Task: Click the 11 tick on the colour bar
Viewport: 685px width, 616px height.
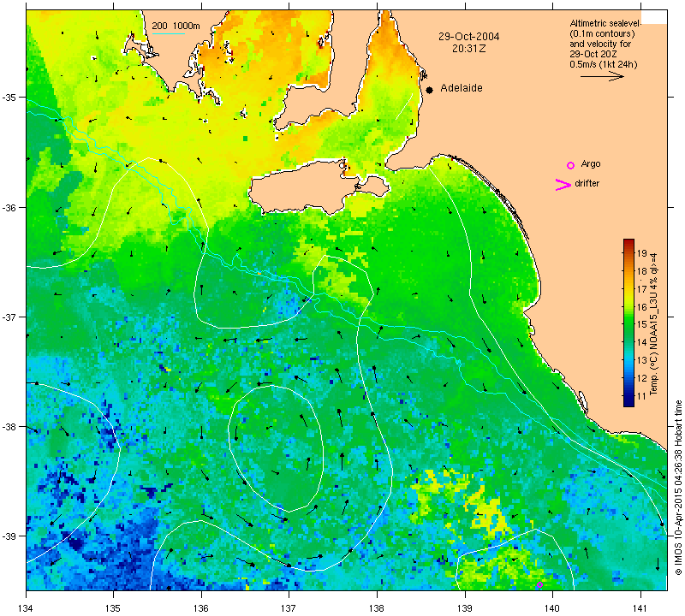Action: pyautogui.click(x=641, y=396)
